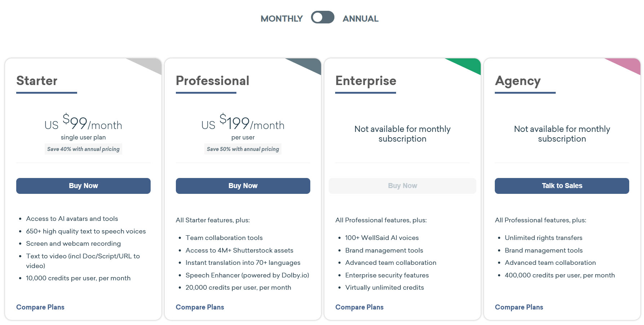Select the Starter plan heading
Screen dimensions: 644x325
point(36,81)
